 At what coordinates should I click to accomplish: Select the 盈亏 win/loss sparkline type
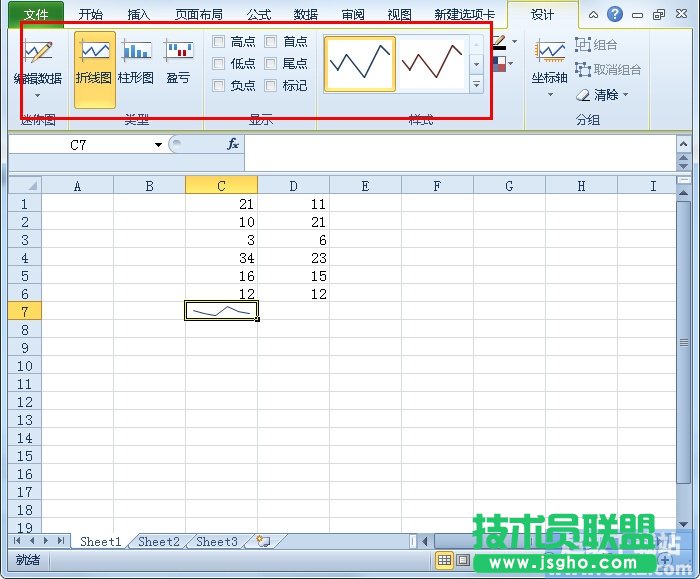[179, 63]
